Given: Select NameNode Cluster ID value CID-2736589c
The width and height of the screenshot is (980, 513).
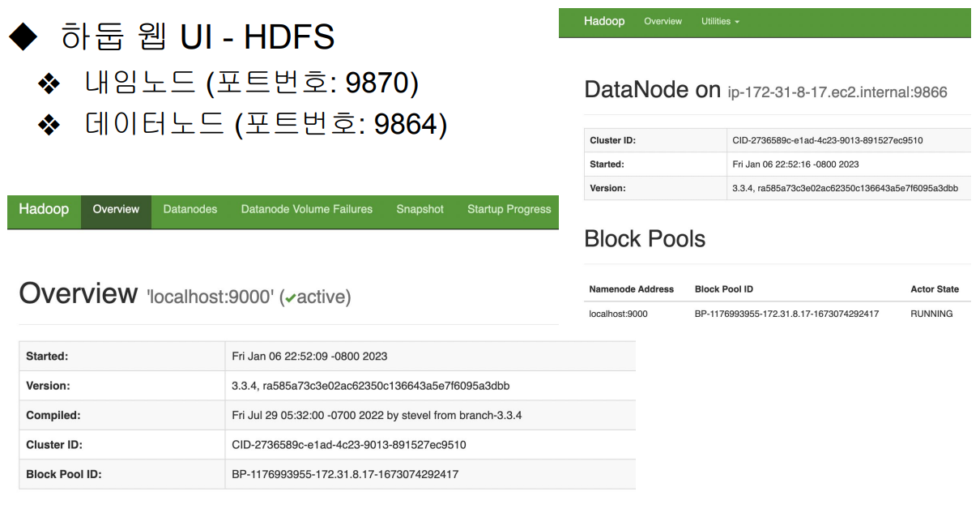Looking at the screenshot, I should point(349,445).
